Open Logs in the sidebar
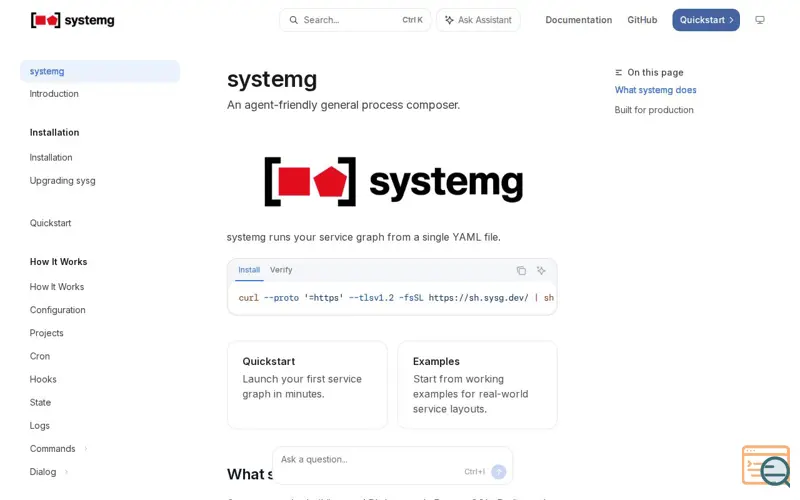800x500 pixels. 40,426
